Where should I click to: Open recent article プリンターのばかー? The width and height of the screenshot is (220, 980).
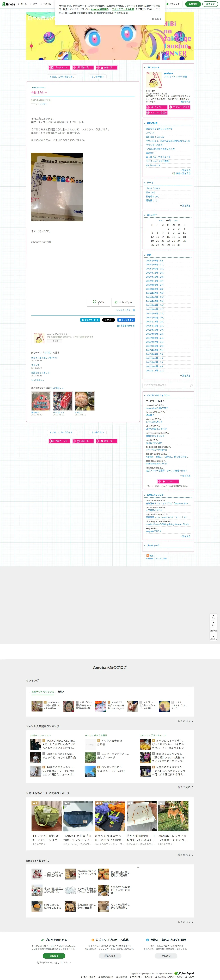155,145
